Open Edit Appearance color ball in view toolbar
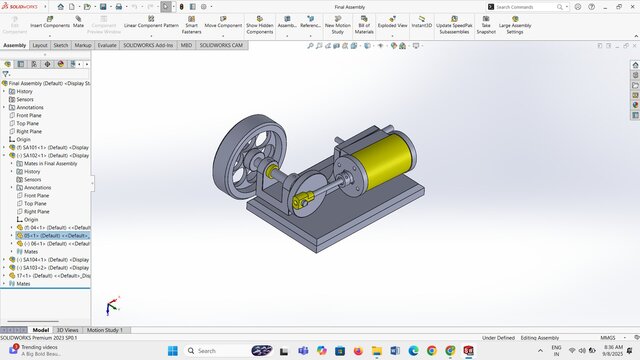640x360 pixels. pyautogui.click(x=393, y=46)
